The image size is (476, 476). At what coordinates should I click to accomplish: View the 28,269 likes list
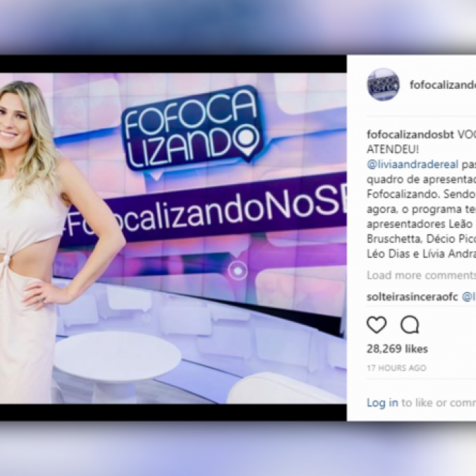coord(397,349)
